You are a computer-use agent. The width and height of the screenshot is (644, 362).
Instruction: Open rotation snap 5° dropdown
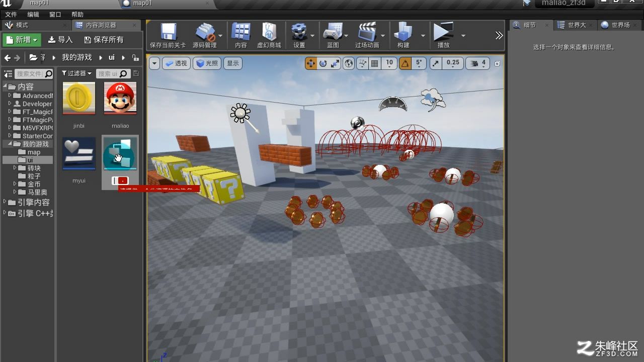point(419,63)
